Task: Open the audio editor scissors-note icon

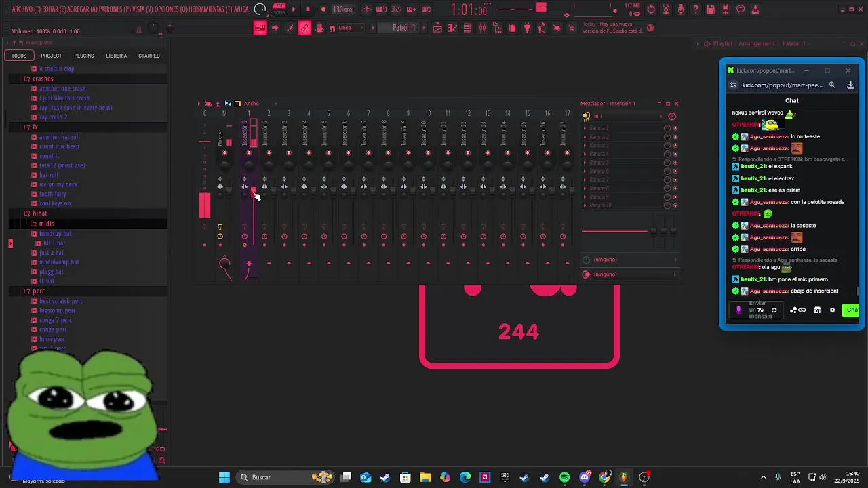Action: coord(666,9)
